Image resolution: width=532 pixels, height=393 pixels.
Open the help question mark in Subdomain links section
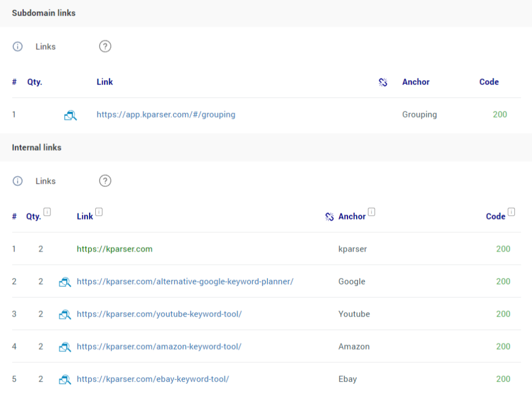pos(105,47)
